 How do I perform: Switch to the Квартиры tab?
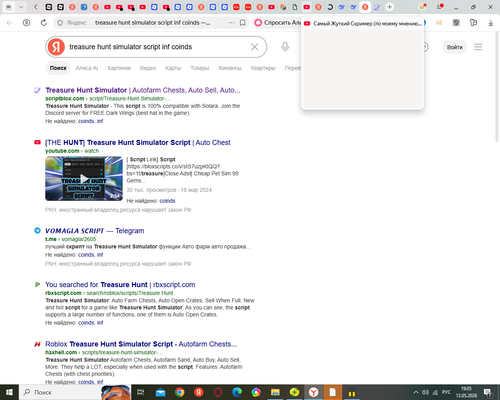point(263,68)
